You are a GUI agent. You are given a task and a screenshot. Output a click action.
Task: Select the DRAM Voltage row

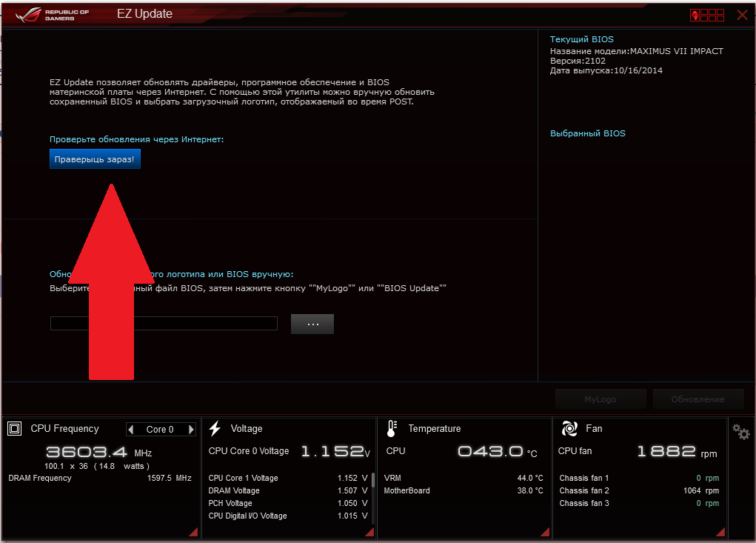(288, 490)
